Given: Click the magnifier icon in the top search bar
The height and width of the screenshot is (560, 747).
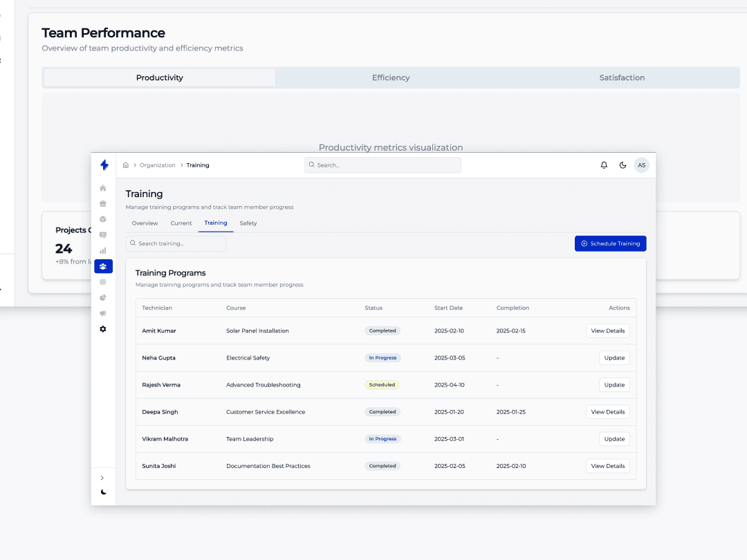Looking at the screenshot, I should click(311, 165).
